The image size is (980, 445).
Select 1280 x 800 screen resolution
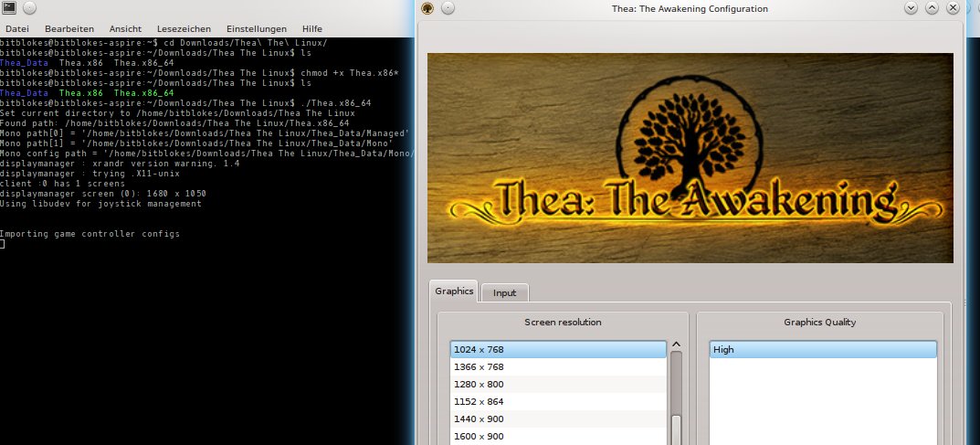(x=558, y=385)
